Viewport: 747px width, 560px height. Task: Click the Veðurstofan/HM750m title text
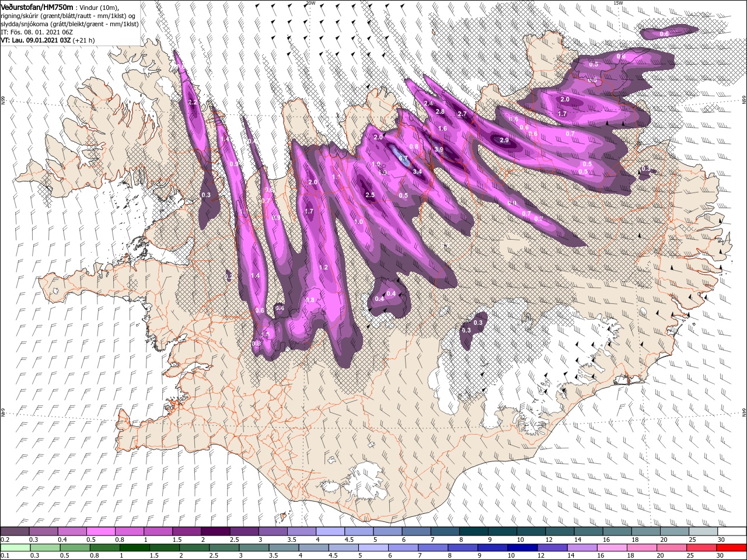click(x=37, y=6)
